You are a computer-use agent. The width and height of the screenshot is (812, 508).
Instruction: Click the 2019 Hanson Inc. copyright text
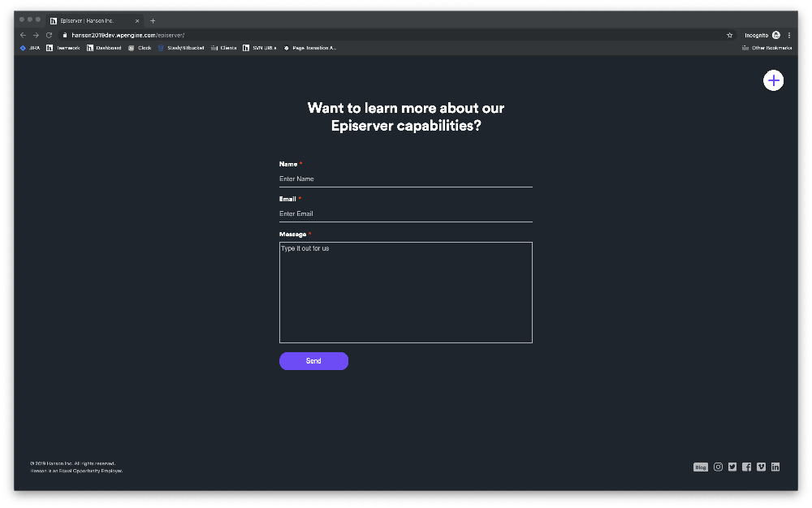click(x=73, y=463)
